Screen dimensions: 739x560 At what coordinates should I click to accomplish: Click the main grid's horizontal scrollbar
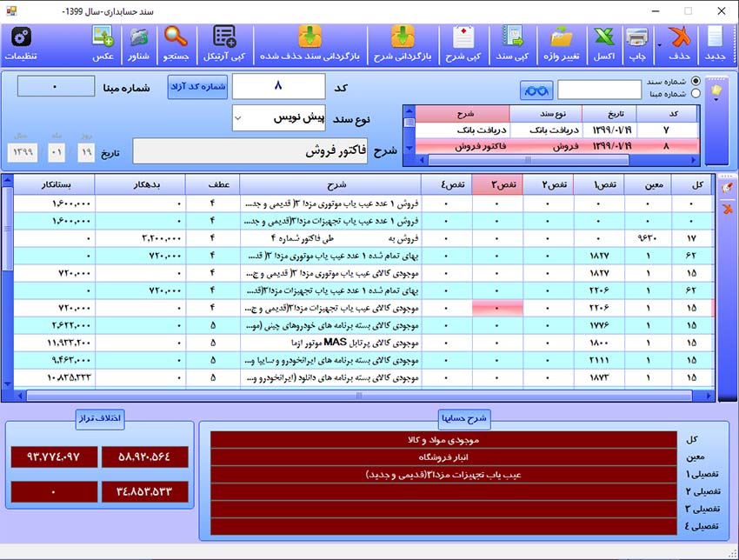tap(359, 396)
